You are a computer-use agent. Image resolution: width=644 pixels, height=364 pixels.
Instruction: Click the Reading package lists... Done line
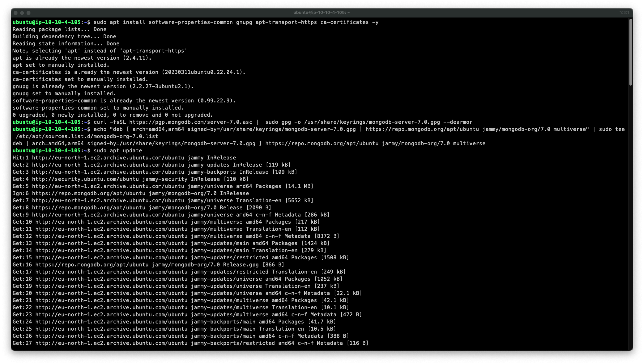pyautogui.click(x=59, y=29)
